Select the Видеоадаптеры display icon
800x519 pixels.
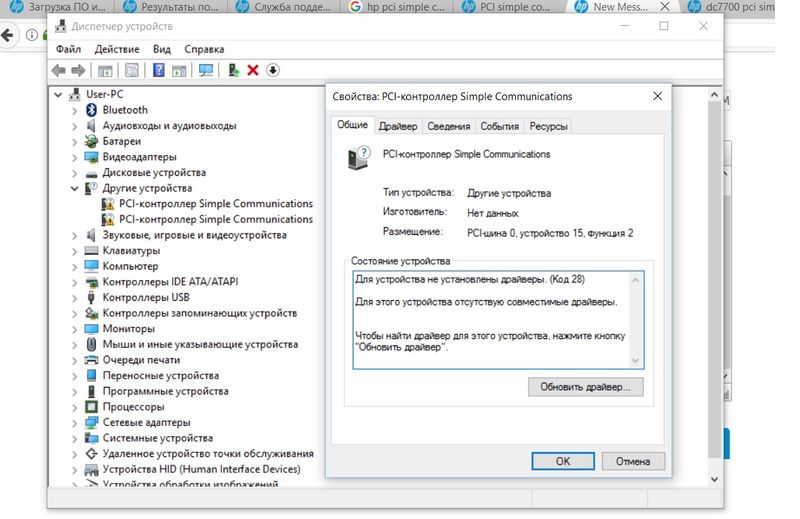91,157
